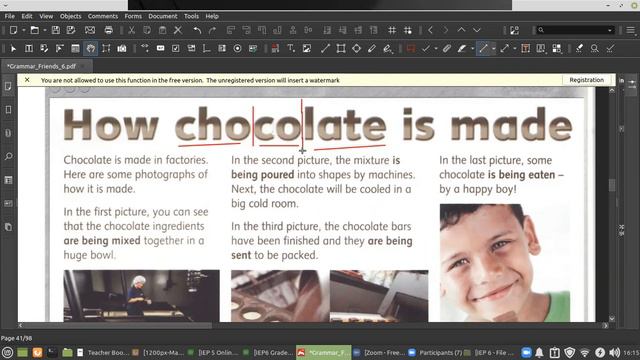
Task: Select the Rectangle object tool
Action: [x=341, y=49]
